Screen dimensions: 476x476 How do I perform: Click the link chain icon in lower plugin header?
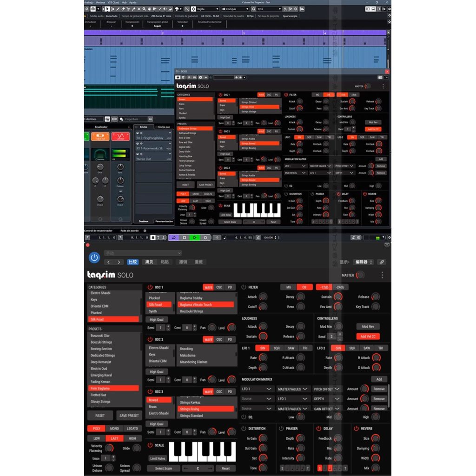pyautogui.click(x=382, y=262)
